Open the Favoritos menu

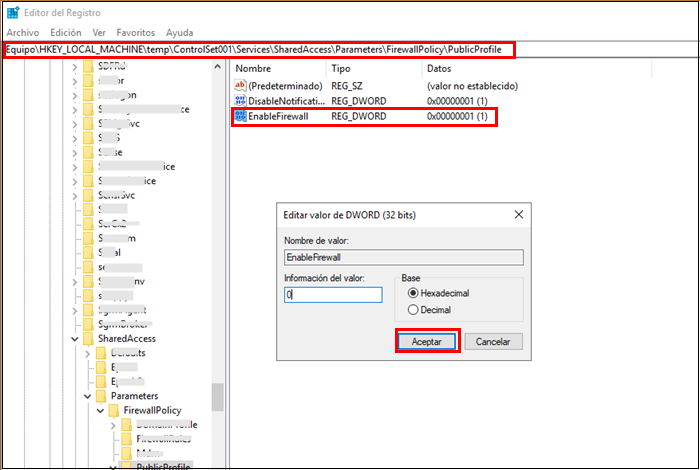click(135, 33)
